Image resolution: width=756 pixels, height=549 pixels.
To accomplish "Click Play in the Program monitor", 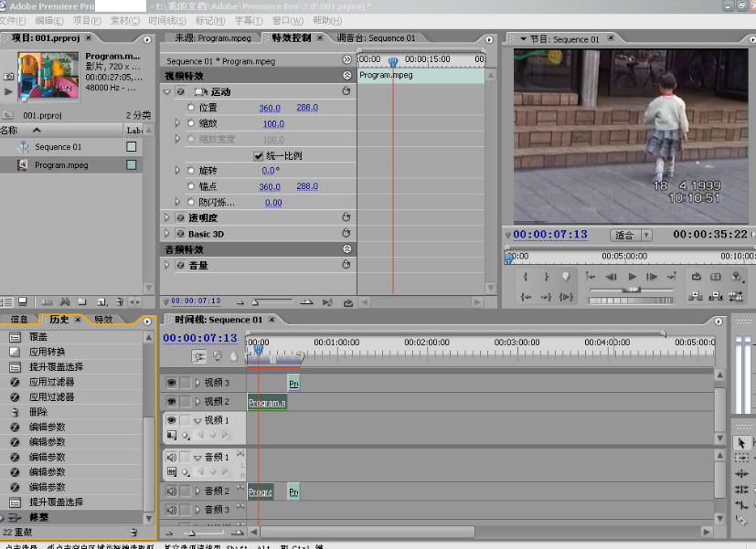I will click(x=632, y=275).
